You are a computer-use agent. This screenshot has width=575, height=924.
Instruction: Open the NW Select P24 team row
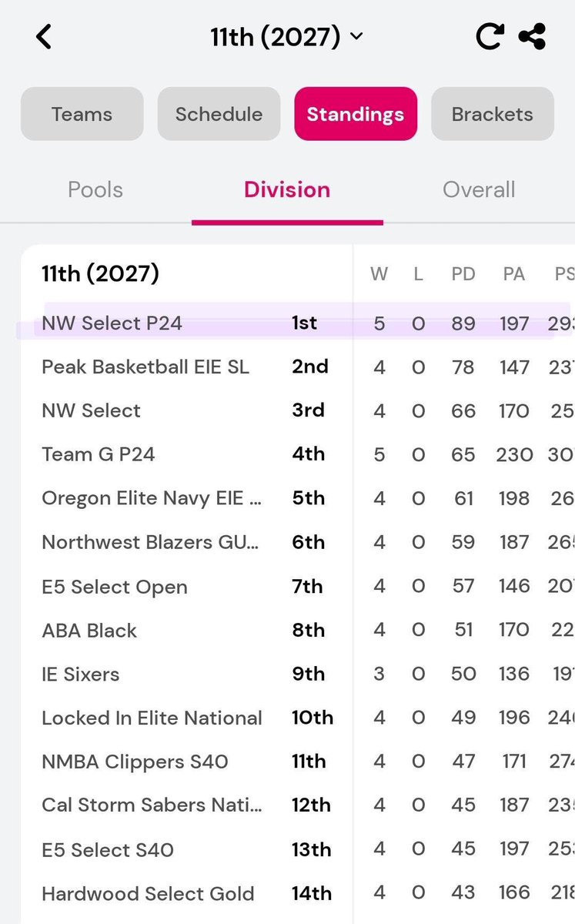click(298, 323)
